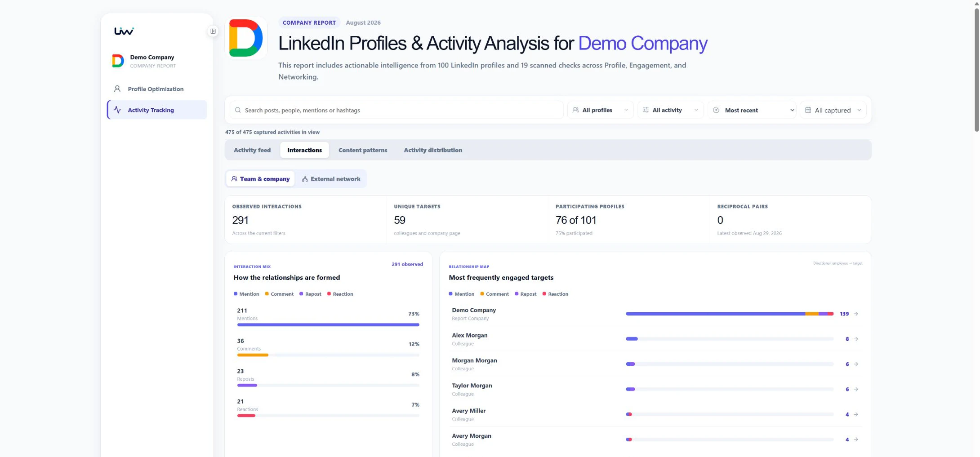
Task: Open Morgan Morgan target arrow
Action: tap(856, 364)
